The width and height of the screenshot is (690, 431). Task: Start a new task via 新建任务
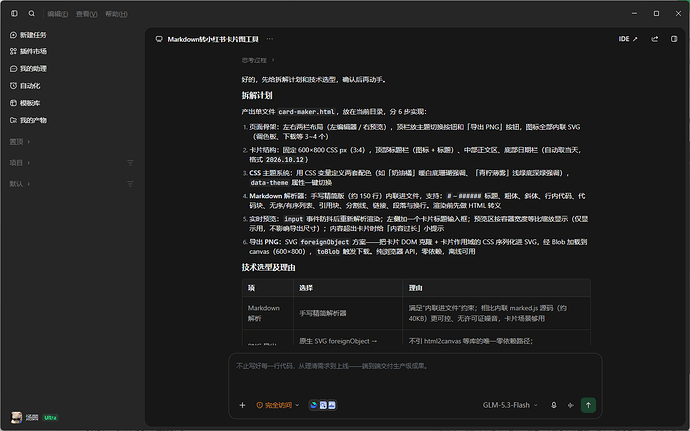coord(28,35)
